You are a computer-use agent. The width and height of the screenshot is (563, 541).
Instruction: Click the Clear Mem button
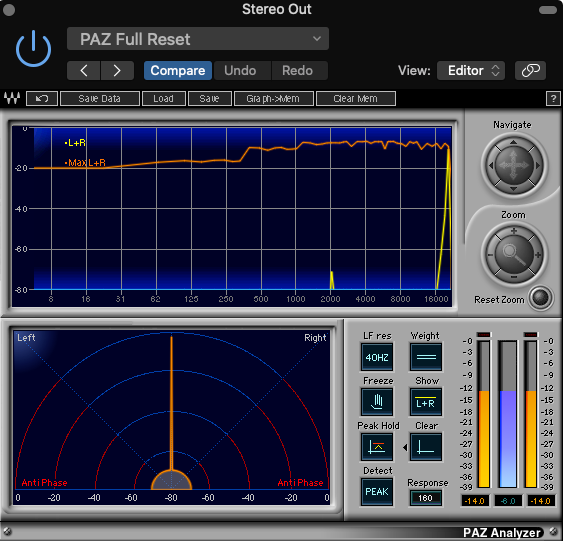point(355,98)
